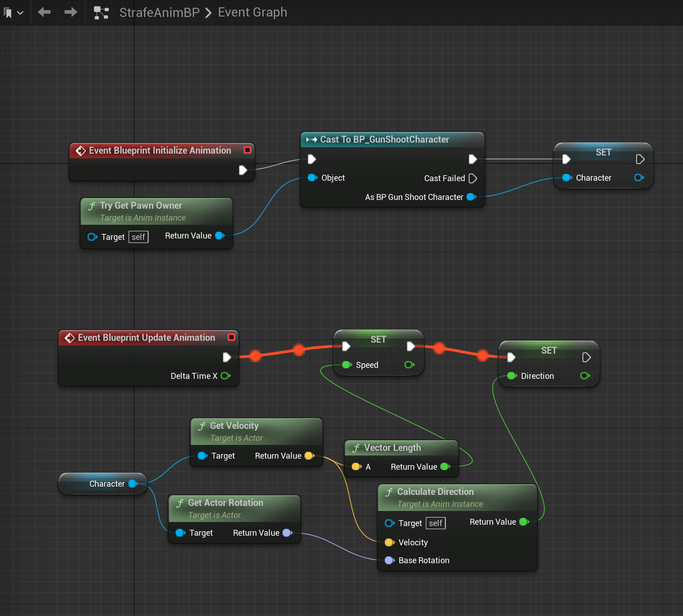Click the output value pin of SET Direction

585,376
